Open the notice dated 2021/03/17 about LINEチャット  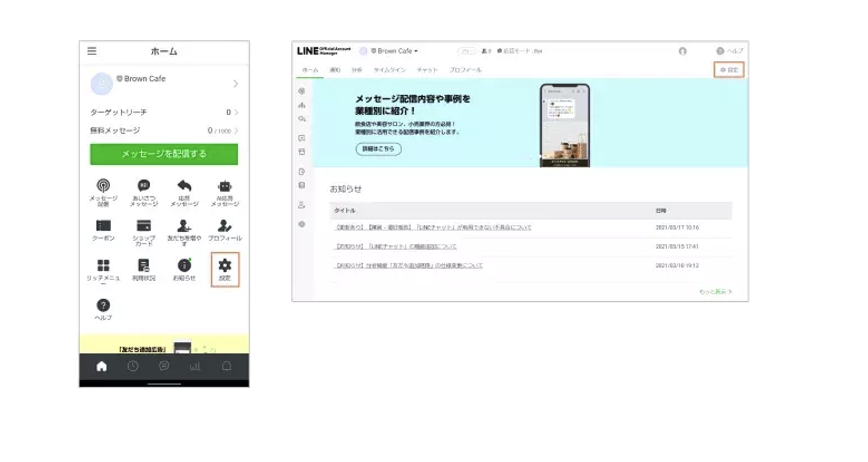(433, 227)
